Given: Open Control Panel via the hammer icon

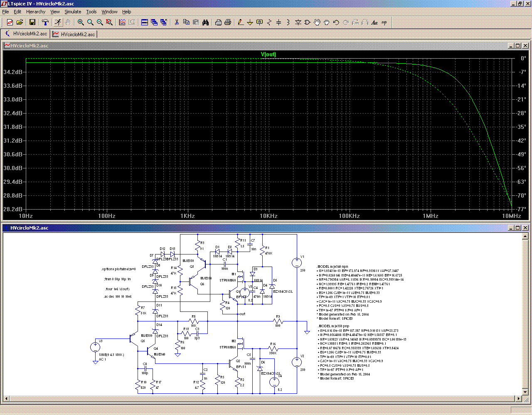Looking at the screenshot, I should coord(45,22).
